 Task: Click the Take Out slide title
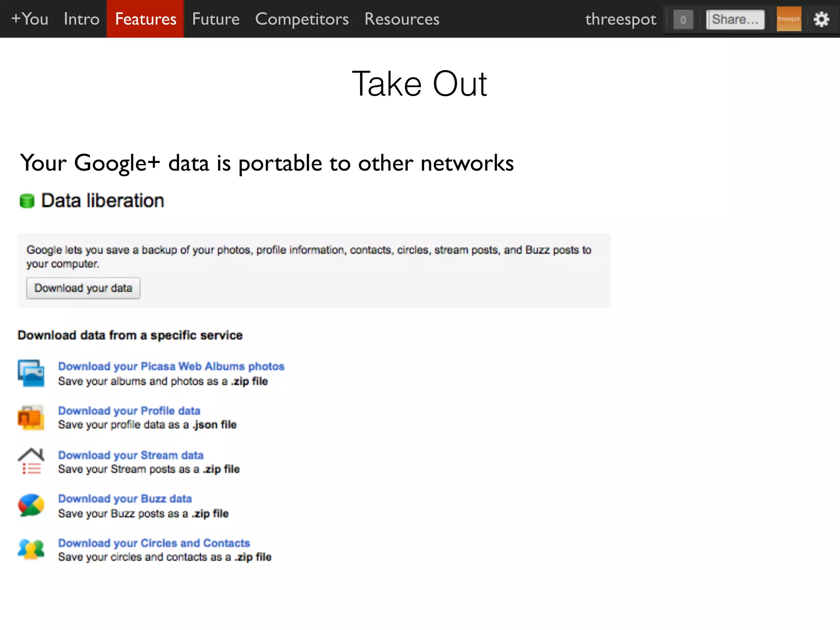click(420, 84)
